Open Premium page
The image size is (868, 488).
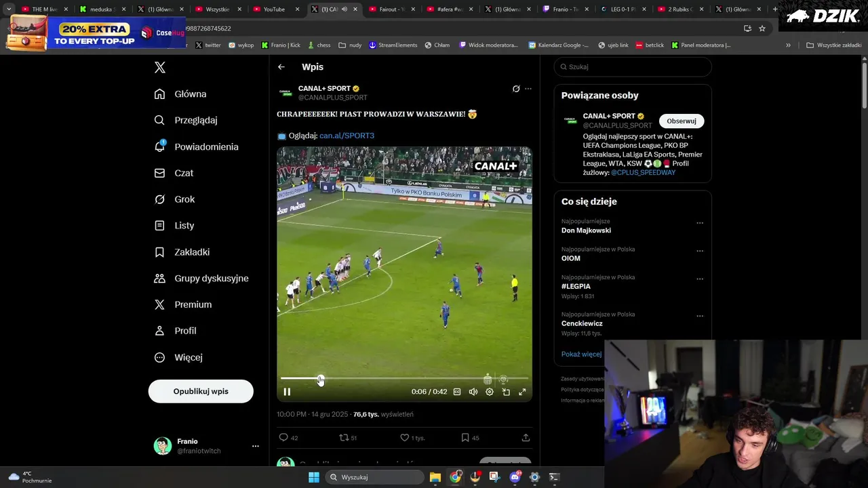pyautogui.click(x=183, y=305)
